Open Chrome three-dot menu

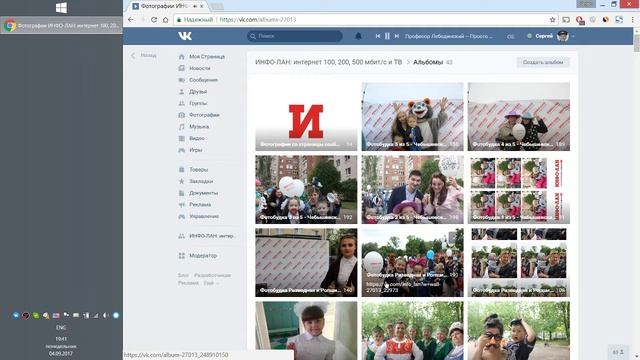(633, 20)
